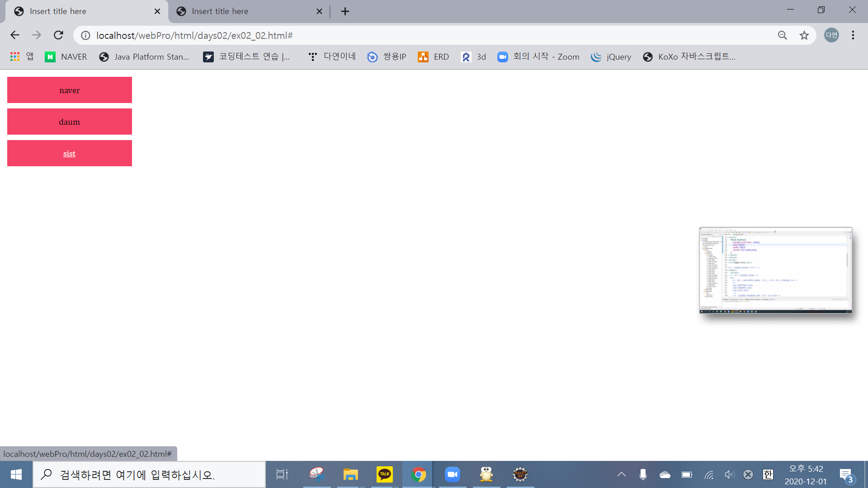Open the taskbar clock and date
This screenshot has width=868, height=488.
[806, 475]
